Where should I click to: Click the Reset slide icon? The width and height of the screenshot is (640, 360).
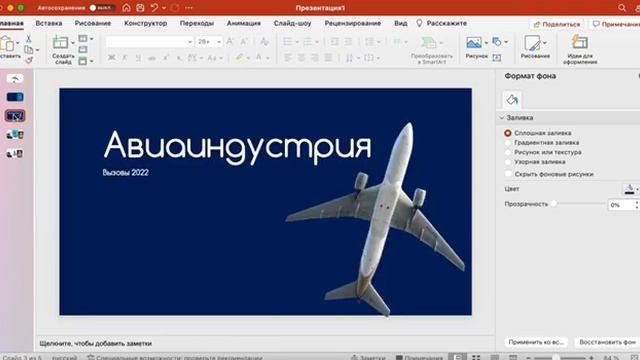click(x=83, y=49)
